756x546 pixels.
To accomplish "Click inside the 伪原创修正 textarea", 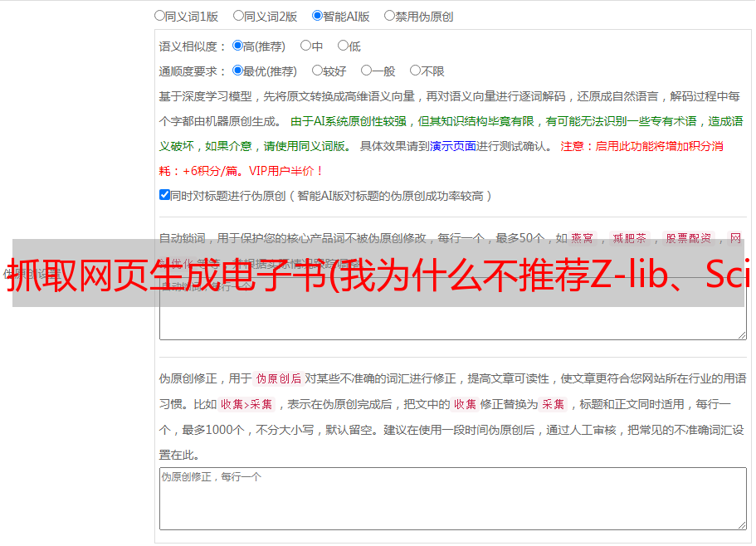I will [453, 499].
